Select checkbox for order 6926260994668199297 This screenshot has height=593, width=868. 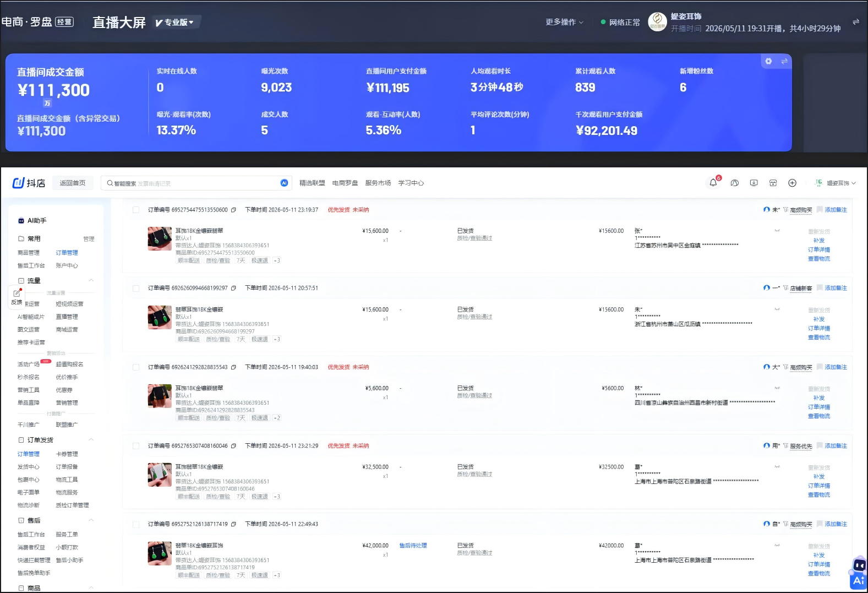click(136, 288)
